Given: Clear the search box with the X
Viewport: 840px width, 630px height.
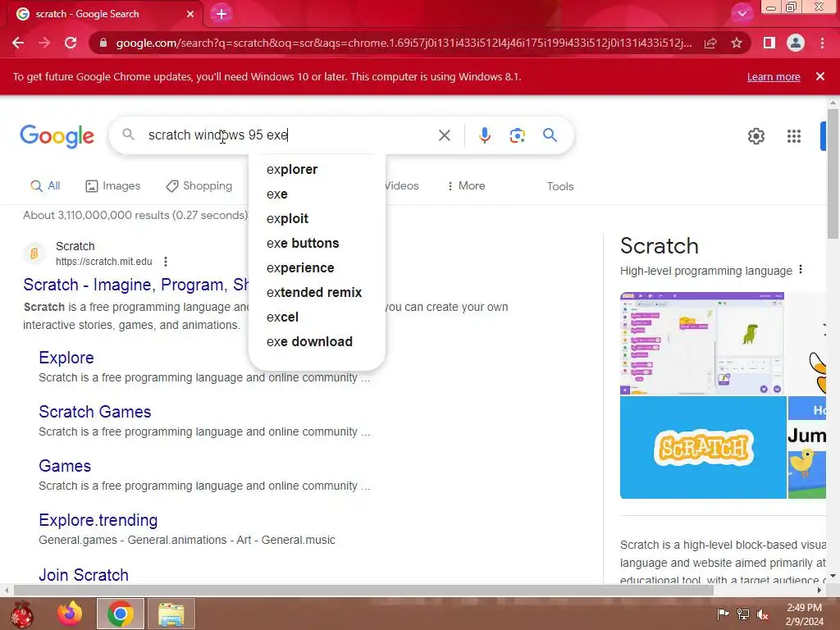Looking at the screenshot, I should click(x=444, y=135).
